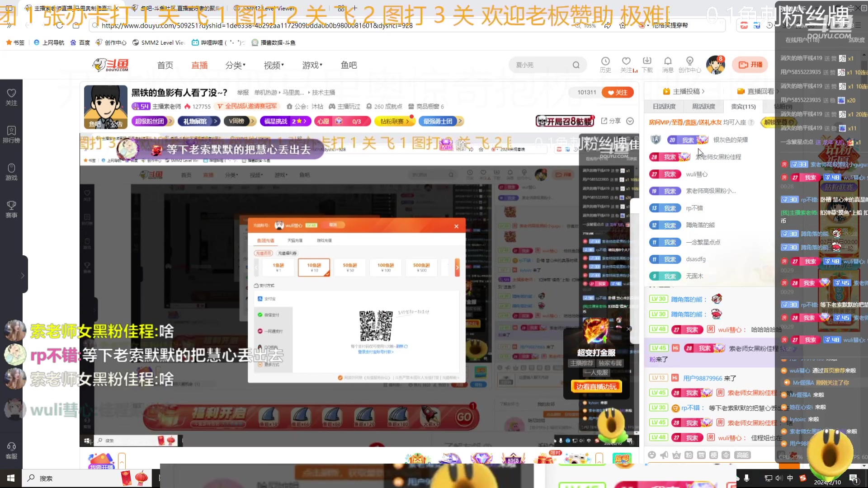
Task: Open the V周榜 badge
Action: pyautogui.click(x=240, y=121)
